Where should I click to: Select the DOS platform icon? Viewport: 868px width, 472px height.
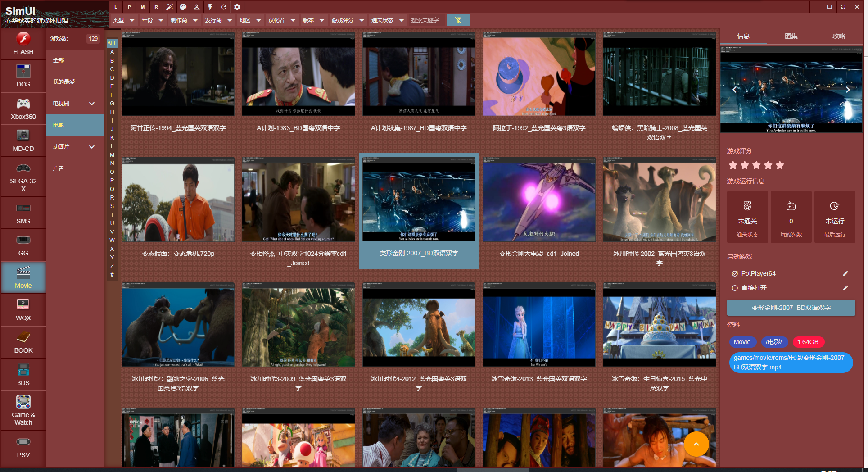point(23,76)
